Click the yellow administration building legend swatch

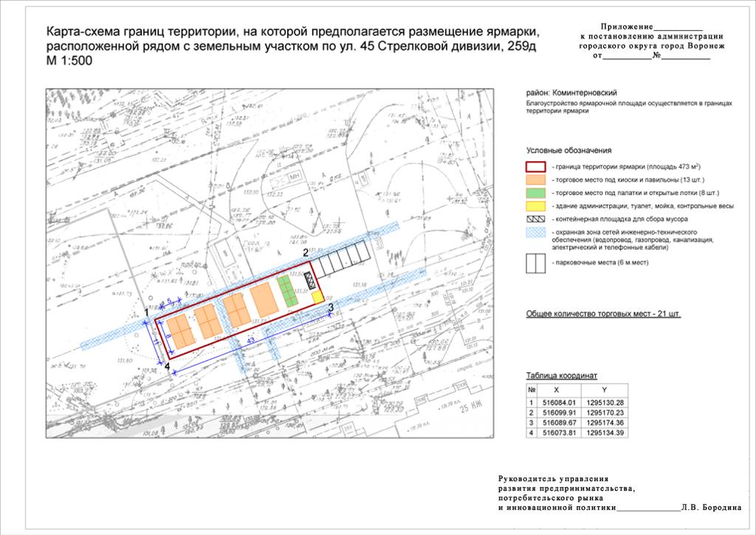click(x=535, y=206)
